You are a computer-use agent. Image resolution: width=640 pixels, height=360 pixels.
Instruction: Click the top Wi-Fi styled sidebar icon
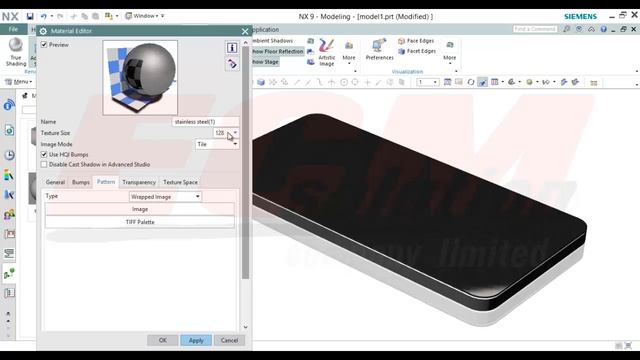pos(9,105)
